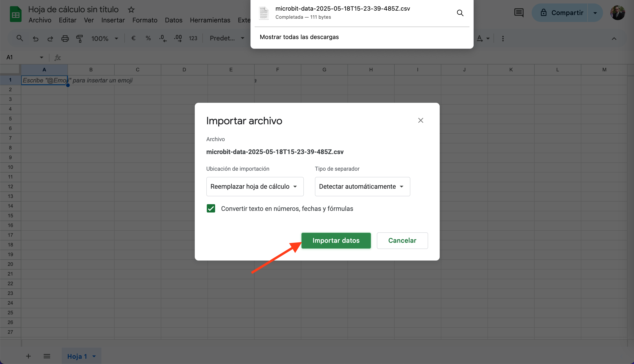Click the undo arrow icon

(36, 39)
